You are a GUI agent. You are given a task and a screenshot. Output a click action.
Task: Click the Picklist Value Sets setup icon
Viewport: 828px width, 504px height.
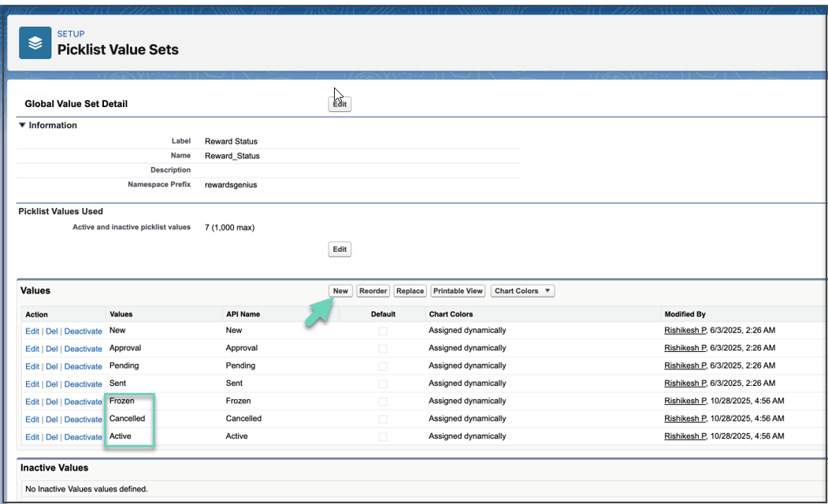tap(35, 43)
